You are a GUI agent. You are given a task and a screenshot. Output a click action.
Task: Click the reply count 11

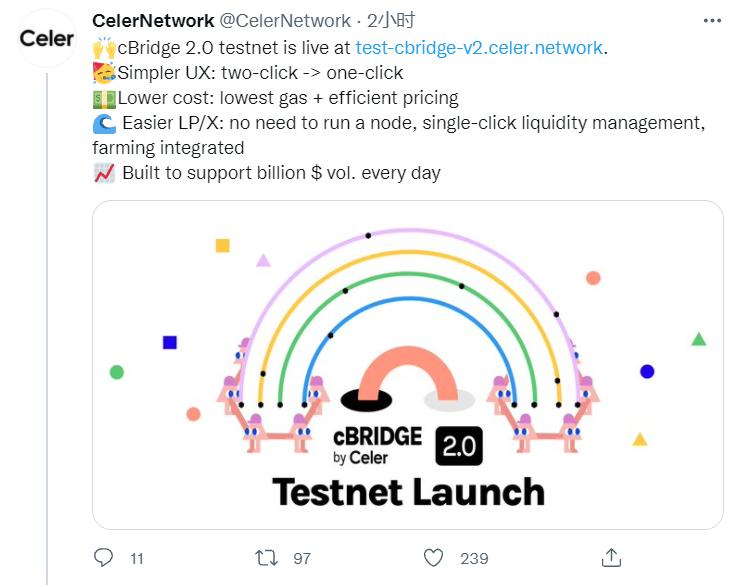point(138,558)
